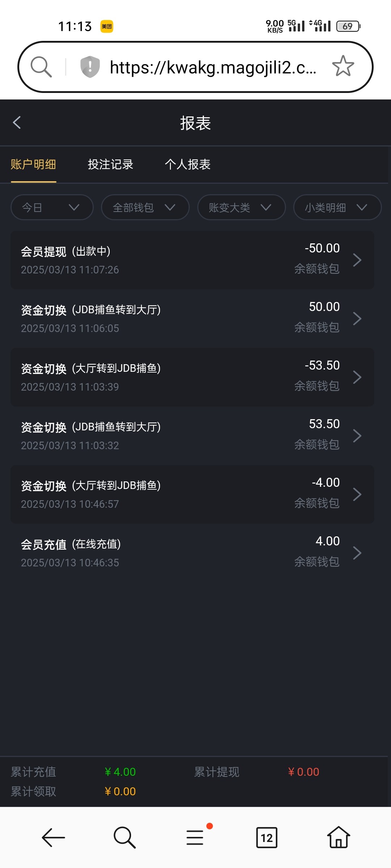Tap search icon in bottom navigation bar

point(124,837)
